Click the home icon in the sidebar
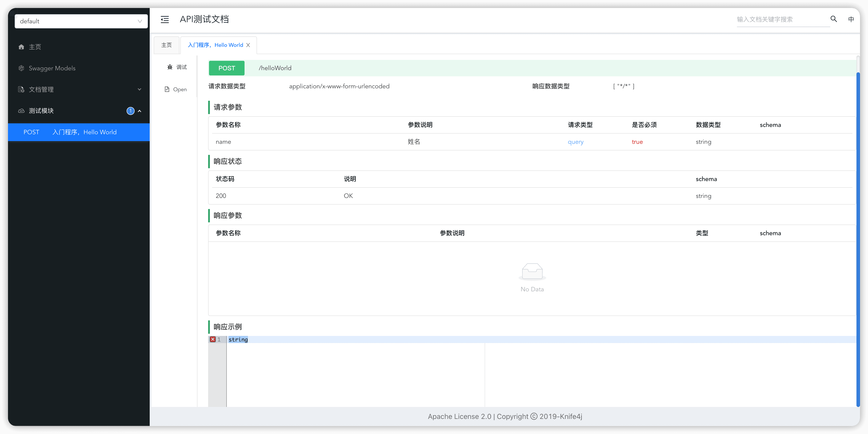This screenshot has height=434, width=868. [21, 47]
